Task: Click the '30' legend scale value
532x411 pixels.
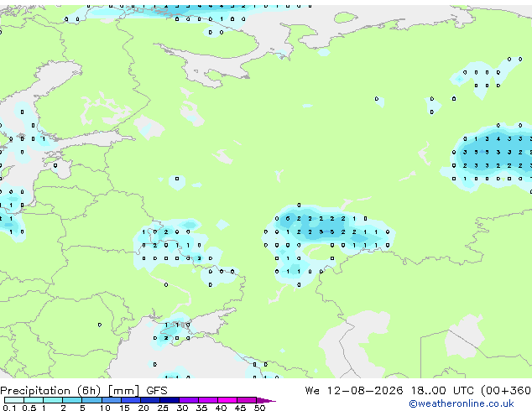Action: [x=183, y=408]
